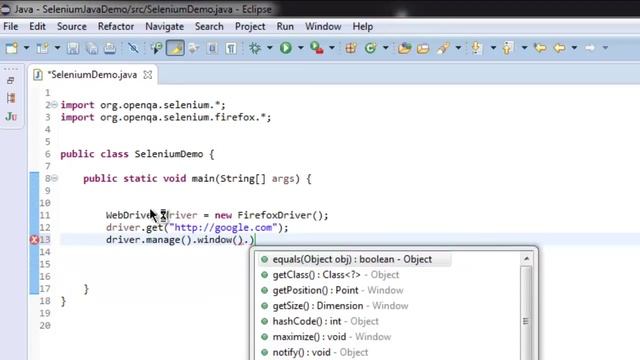Select the SeleniumDemo.java editor tab
The image size is (640, 360).
pyautogui.click(x=93, y=75)
